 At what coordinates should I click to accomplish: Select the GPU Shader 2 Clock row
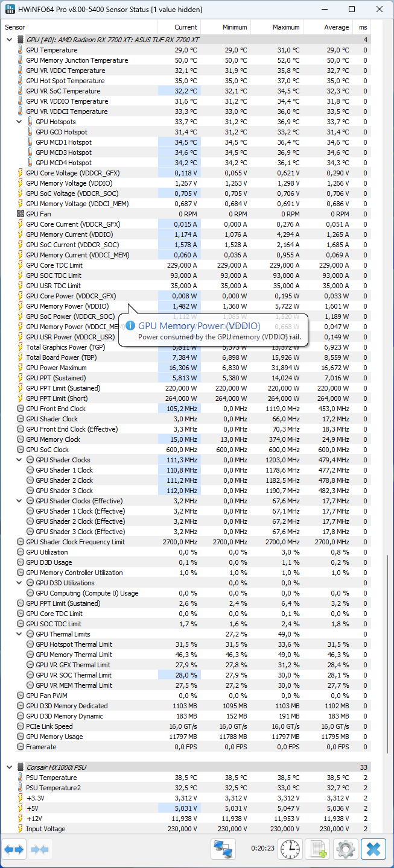[187, 480]
